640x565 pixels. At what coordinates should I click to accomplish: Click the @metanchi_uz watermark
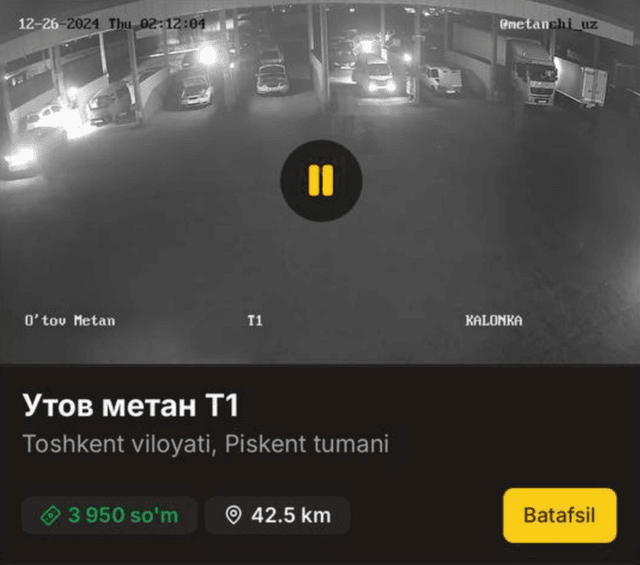coord(549,24)
